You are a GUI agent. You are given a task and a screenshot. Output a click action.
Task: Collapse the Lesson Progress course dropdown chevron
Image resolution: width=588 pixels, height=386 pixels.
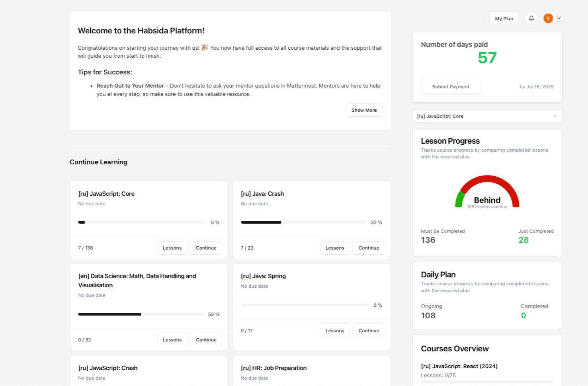[x=555, y=116]
